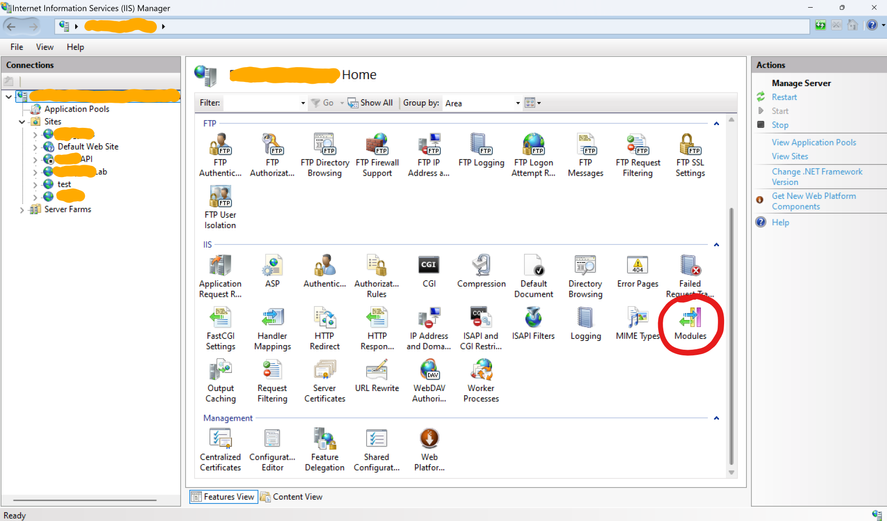Image resolution: width=887 pixels, height=521 pixels.
Task: Open Worker Processes
Action: (481, 381)
